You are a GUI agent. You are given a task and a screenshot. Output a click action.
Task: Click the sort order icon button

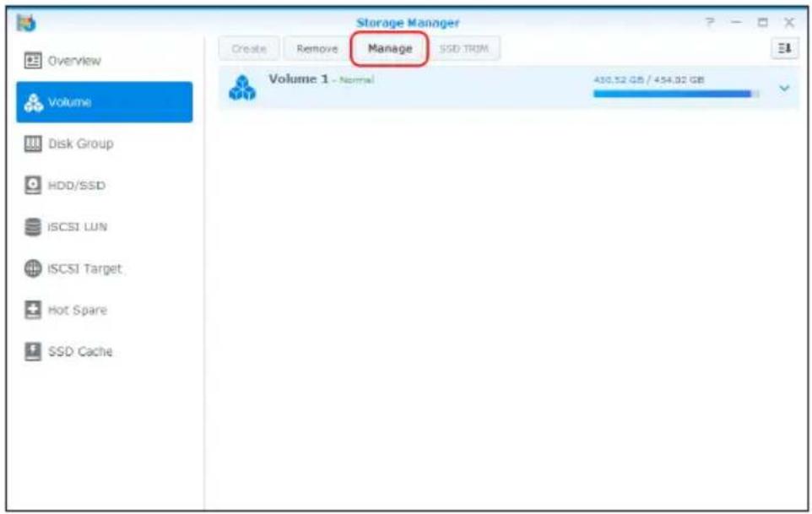point(784,49)
